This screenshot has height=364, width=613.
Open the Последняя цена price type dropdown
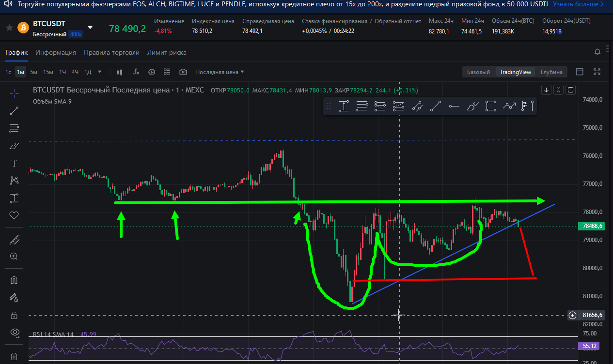[x=220, y=72]
